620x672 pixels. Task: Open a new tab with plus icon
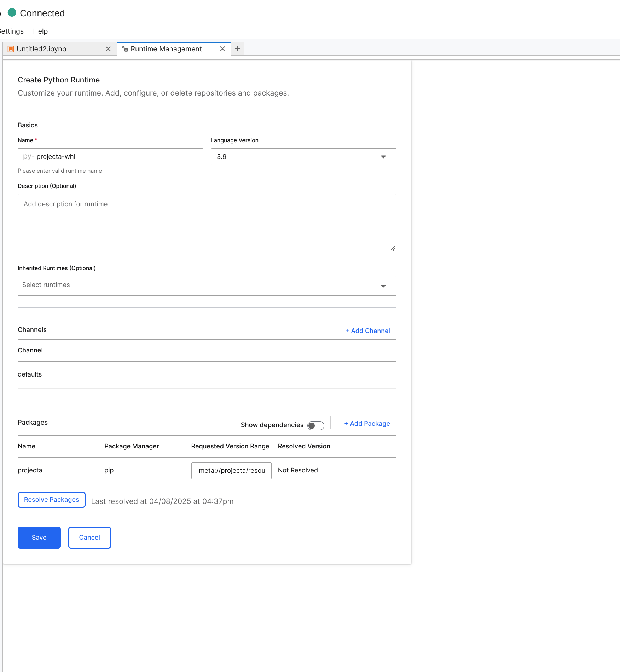click(238, 49)
